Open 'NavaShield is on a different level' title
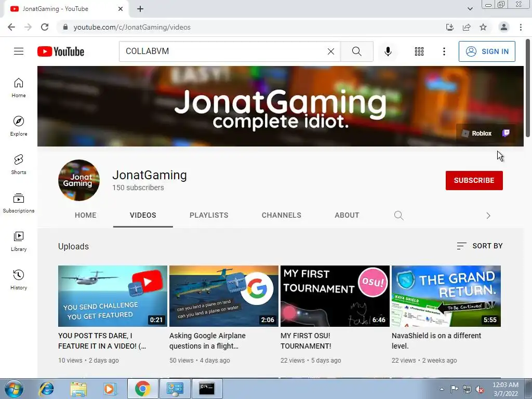 [436, 341]
